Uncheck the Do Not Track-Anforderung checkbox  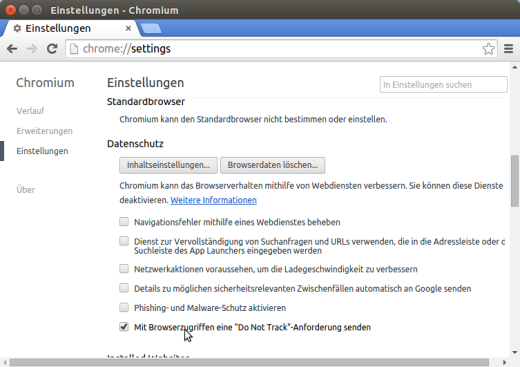pos(124,327)
